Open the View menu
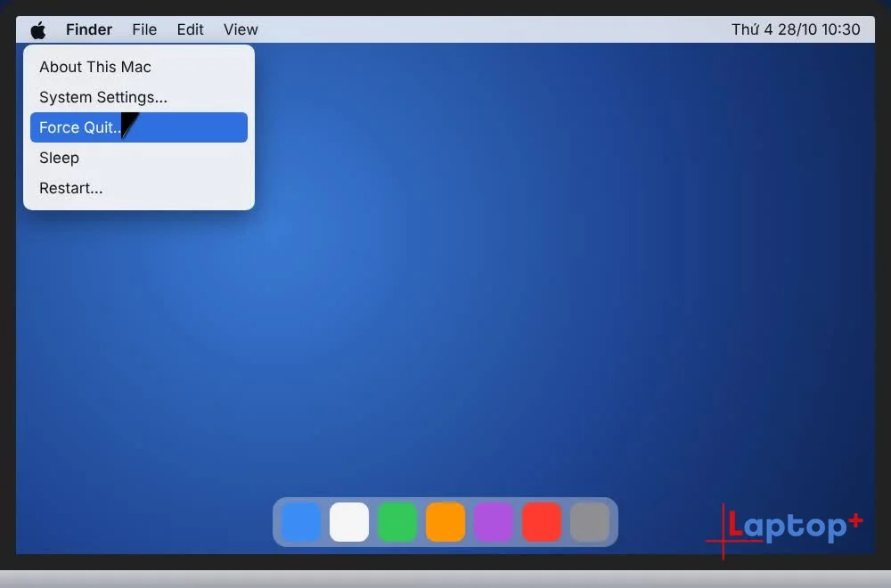Viewport: 891px width, 588px height. pyautogui.click(x=241, y=29)
